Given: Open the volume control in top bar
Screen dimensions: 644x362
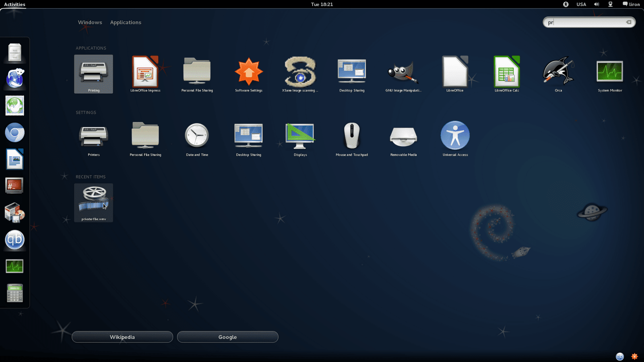Looking at the screenshot, I should pyautogui.click(x=597, y=4).
